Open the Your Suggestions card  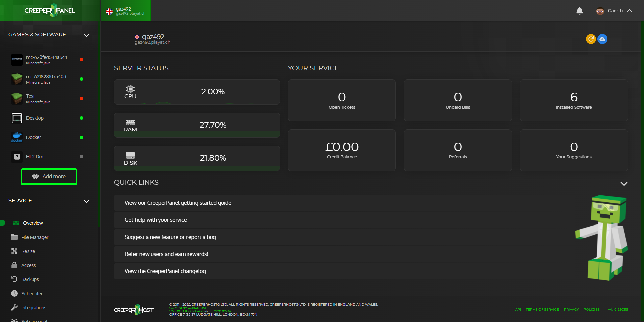tap(574, 150)
